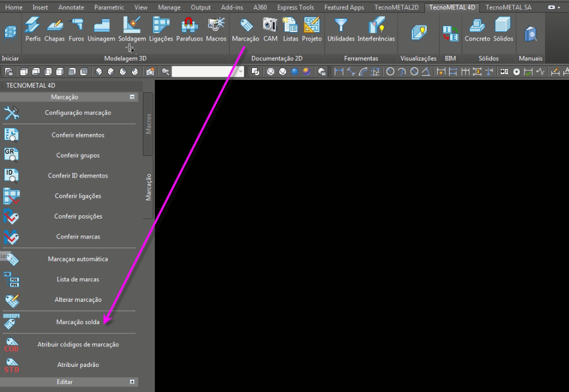Image resolution: width=569 pixels, height=392 pixels.
Task: Click the circle draw icon in toolbar
Action: click(x=390, y=72)
